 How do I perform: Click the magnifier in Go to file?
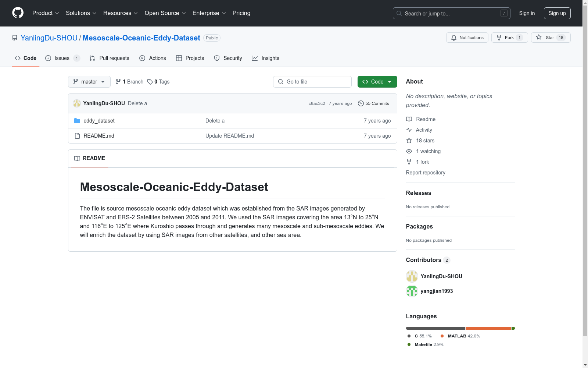pos(281,82)
